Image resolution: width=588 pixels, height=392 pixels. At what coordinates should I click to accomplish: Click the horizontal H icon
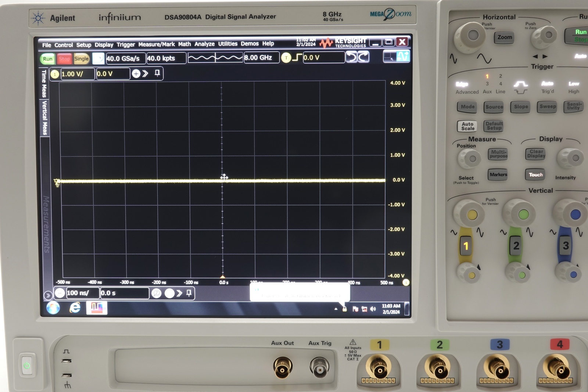[x=60, y=293]
